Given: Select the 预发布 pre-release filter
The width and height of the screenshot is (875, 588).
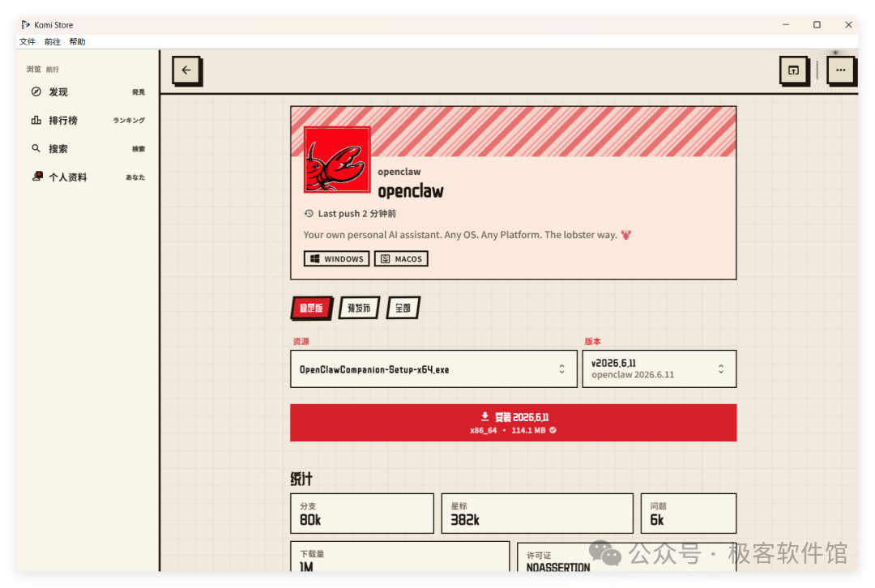Looking at the screenshot, I should coord(359,308).
